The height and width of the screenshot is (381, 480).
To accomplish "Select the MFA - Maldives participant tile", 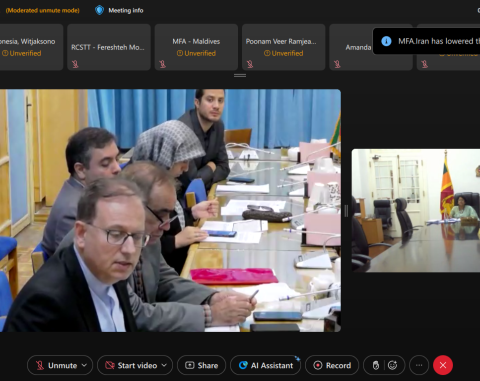I will [x=196, y=47].
